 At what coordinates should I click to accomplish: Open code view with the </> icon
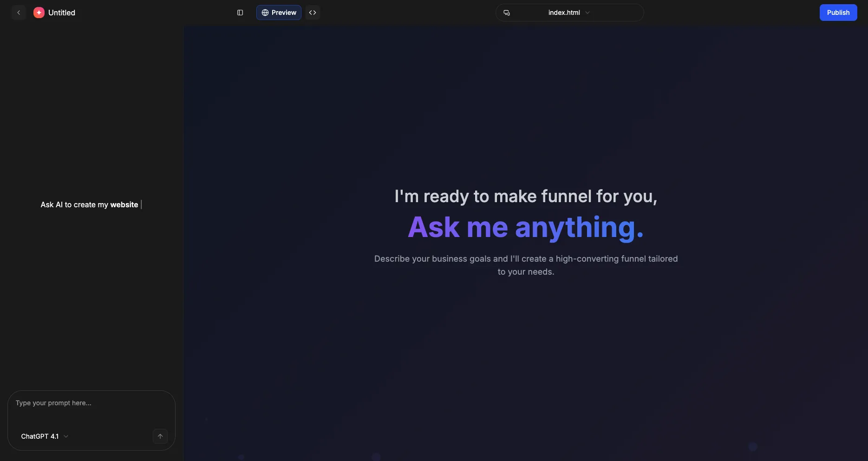312,13
